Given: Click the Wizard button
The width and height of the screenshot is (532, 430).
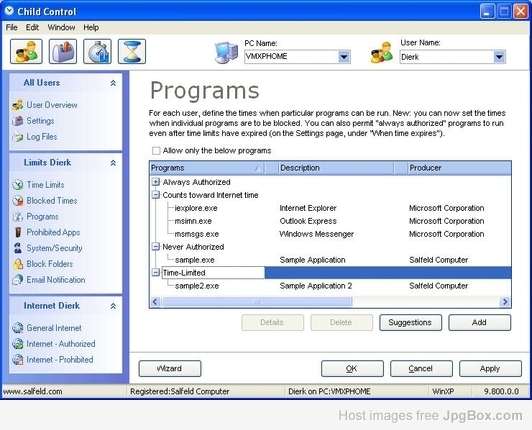Looking at the screenshot, I should (170, 369).
